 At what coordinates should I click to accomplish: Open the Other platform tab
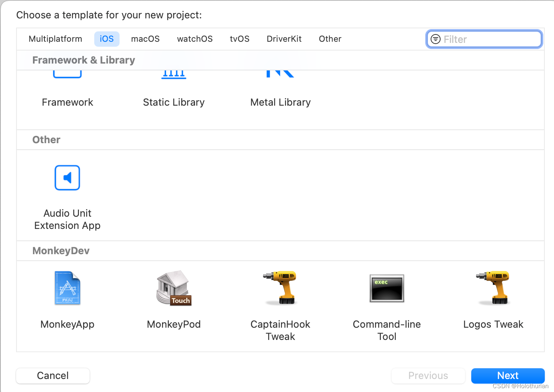(330, 39)
